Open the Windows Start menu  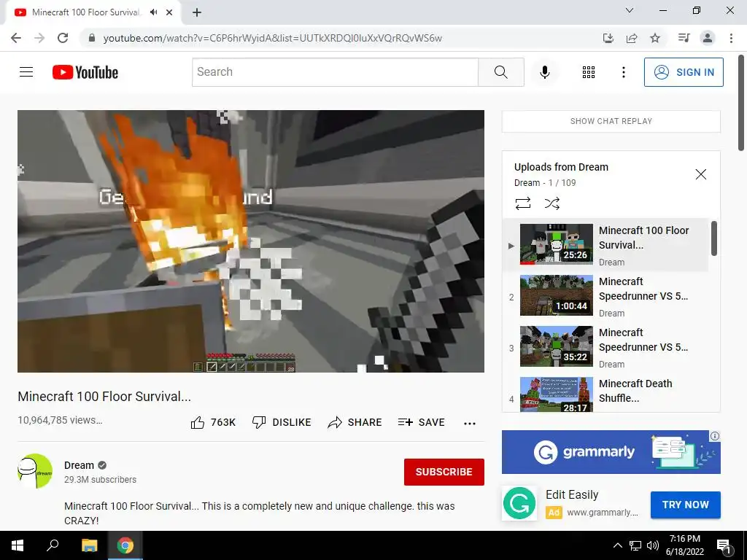click(18, 545)
